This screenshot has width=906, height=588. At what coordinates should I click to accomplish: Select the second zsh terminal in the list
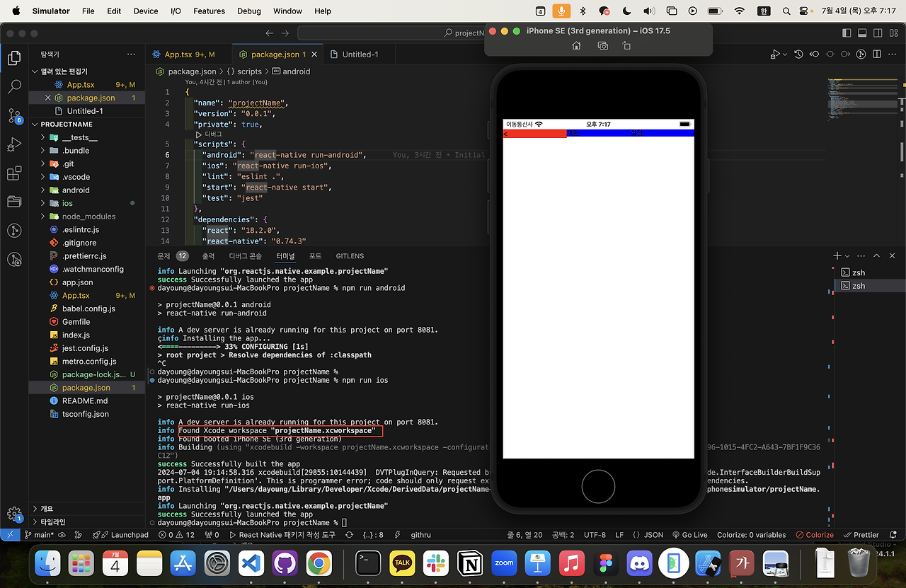pos(869,286)
